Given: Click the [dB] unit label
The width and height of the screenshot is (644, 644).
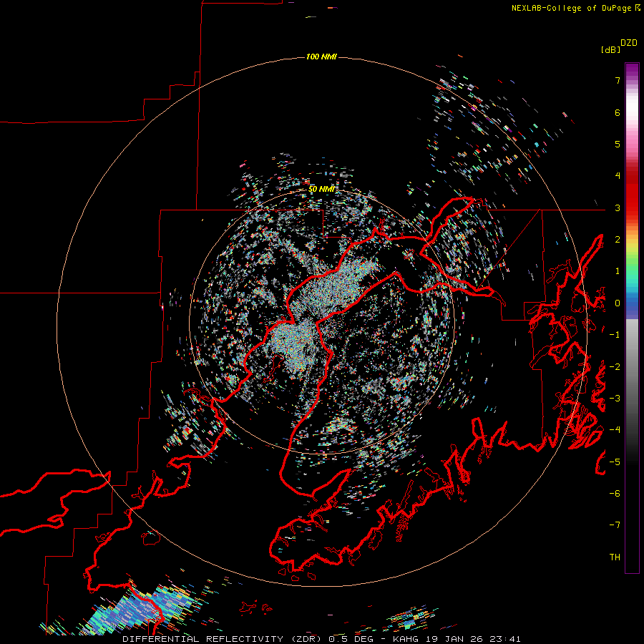Looking at the screenshot, I should tap(610, 49).
